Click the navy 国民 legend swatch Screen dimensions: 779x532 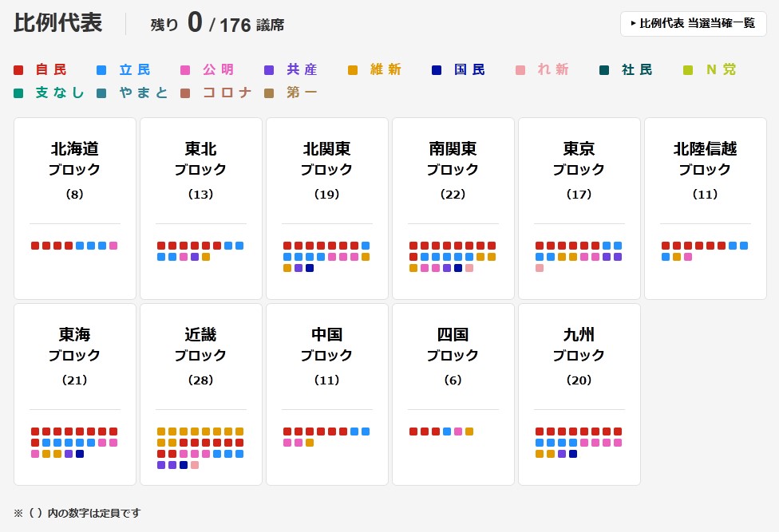coord(436,70)
